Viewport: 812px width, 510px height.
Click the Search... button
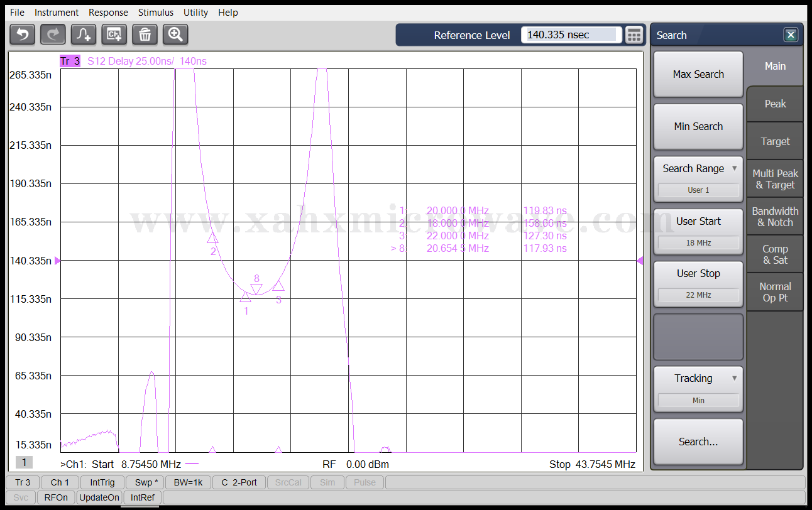pos(698,442)
